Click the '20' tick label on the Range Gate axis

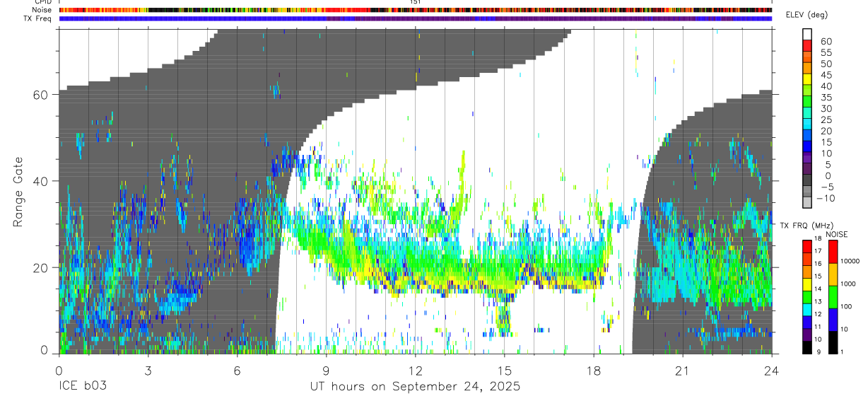[40, 267]
